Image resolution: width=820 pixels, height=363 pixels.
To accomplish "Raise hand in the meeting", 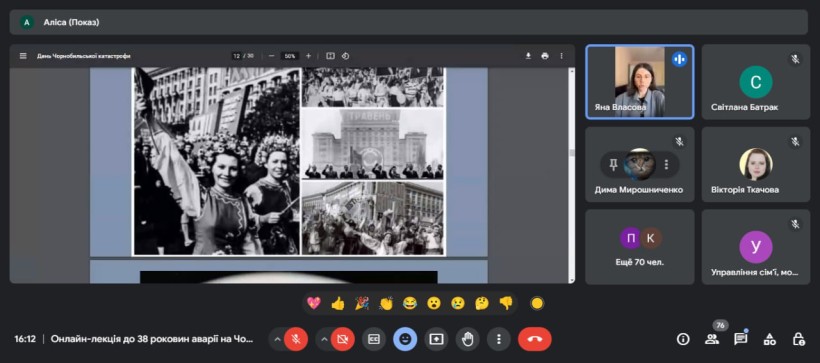I will tap(468, 339).
